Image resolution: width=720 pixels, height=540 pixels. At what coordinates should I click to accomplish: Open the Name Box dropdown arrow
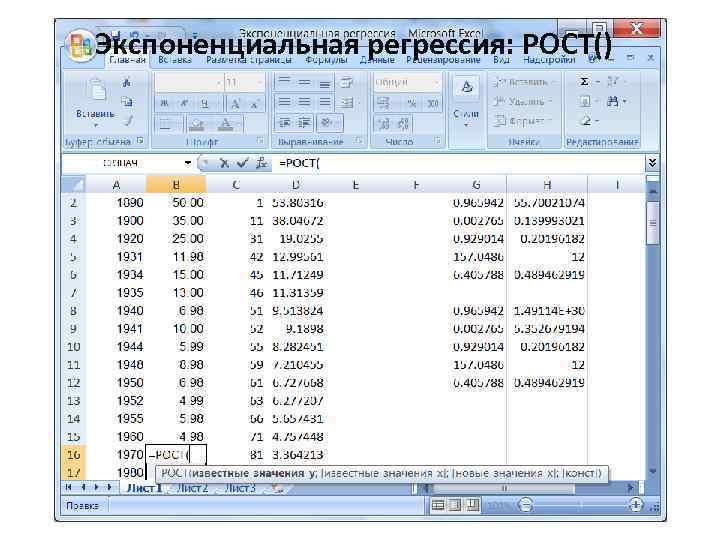[188, 163]
